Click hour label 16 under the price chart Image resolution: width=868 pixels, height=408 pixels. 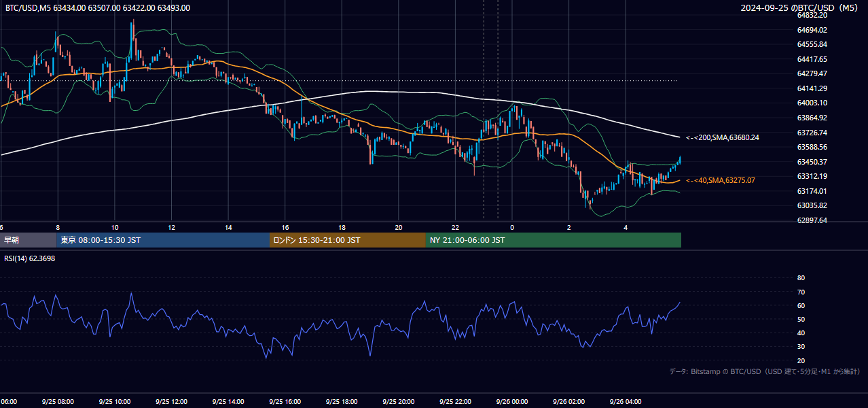(x=285, y=228)
